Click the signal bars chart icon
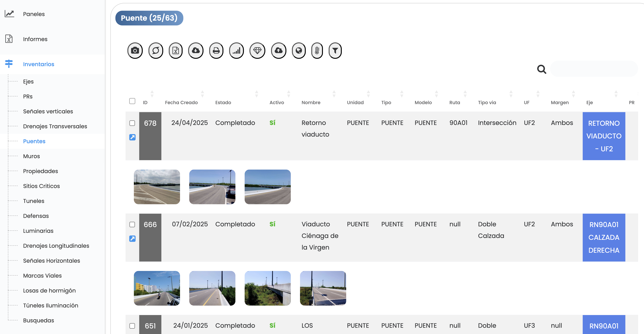 tap(236, 51)
